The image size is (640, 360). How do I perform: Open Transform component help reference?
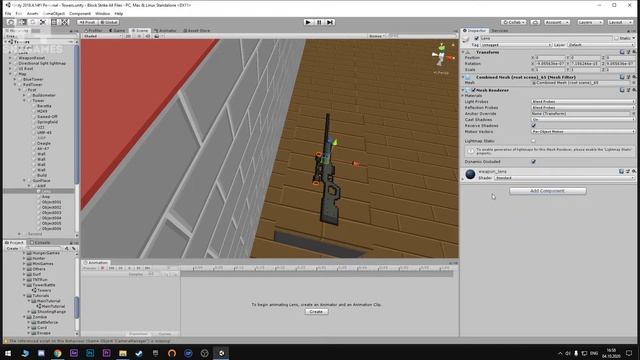click(622, 52)
